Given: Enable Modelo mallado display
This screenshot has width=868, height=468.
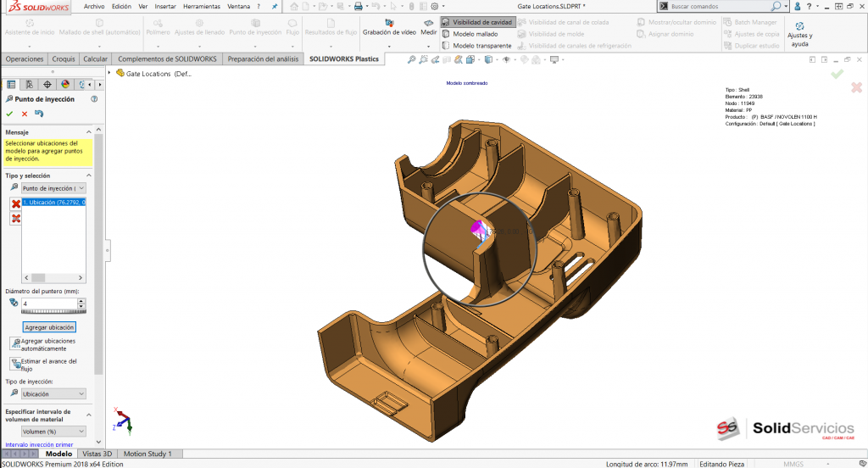Looking at the screenshot, I should 475,34.
